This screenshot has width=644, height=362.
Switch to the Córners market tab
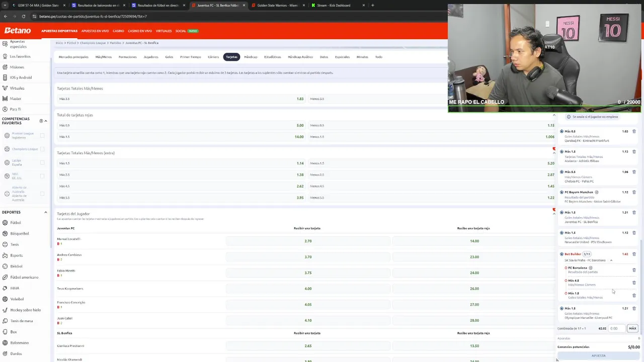(213, 57)
